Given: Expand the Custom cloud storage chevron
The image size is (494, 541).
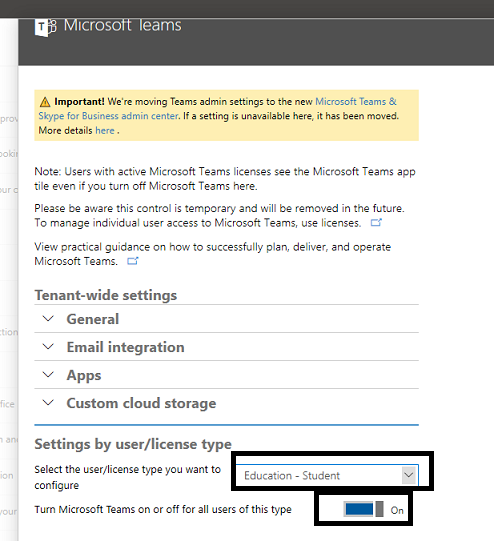Looking at the screenshot, I should (48, 402).
